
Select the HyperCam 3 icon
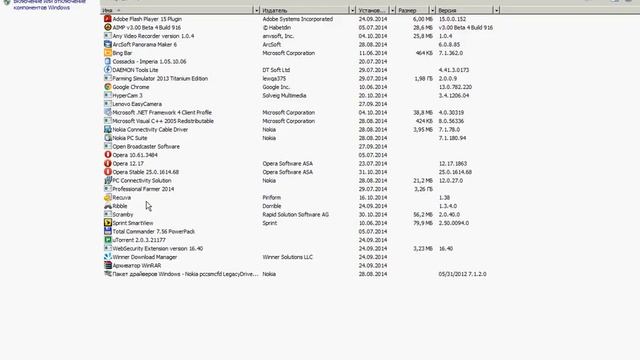pos(108,96)
